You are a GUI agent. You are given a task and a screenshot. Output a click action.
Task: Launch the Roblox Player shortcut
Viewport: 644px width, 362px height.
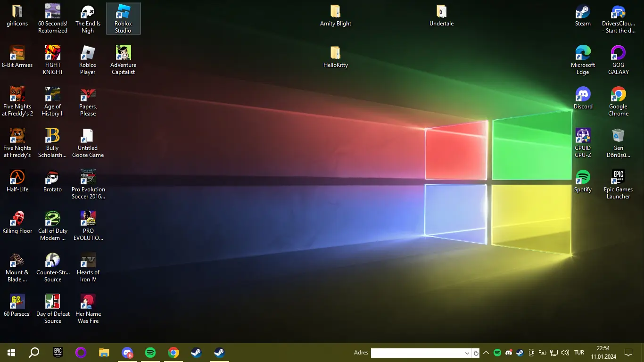[x=88, y=60]
